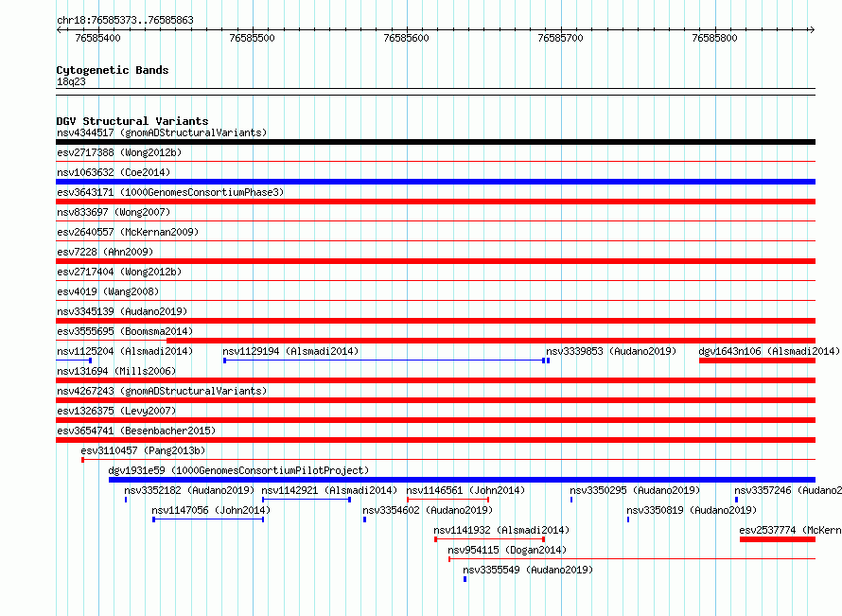Click the blue nsv1063632 variant bar
Image resolution: width=842 pixels, height=616 pixels.
[435, 182]
